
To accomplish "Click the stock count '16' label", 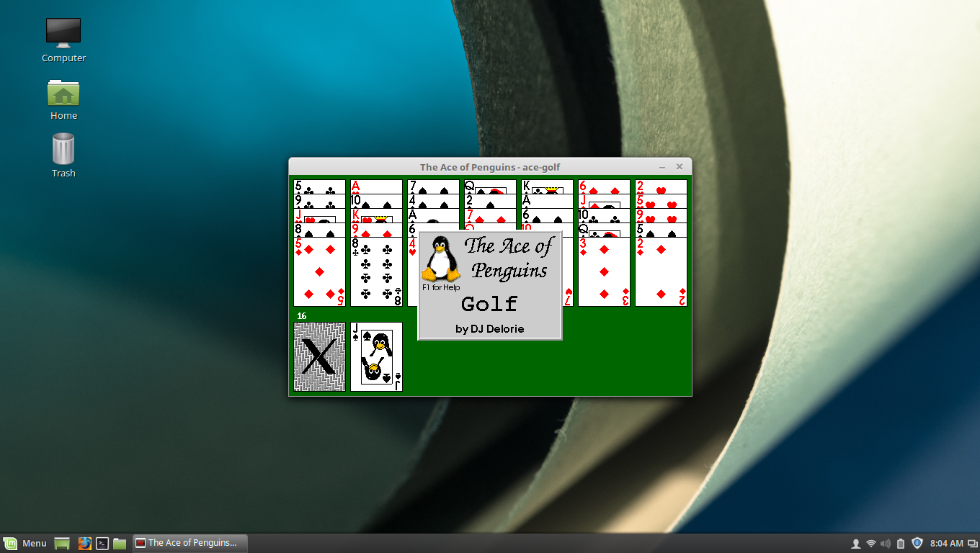I will coord(302,316).
